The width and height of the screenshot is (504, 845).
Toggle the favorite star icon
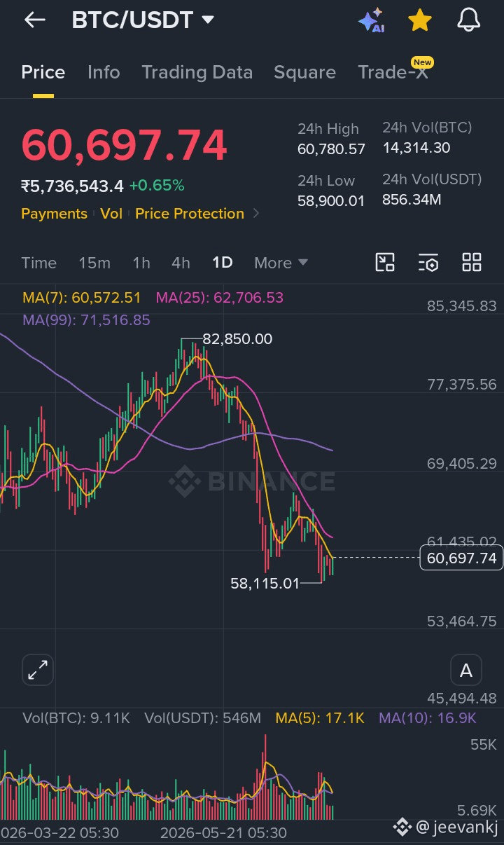419,20
